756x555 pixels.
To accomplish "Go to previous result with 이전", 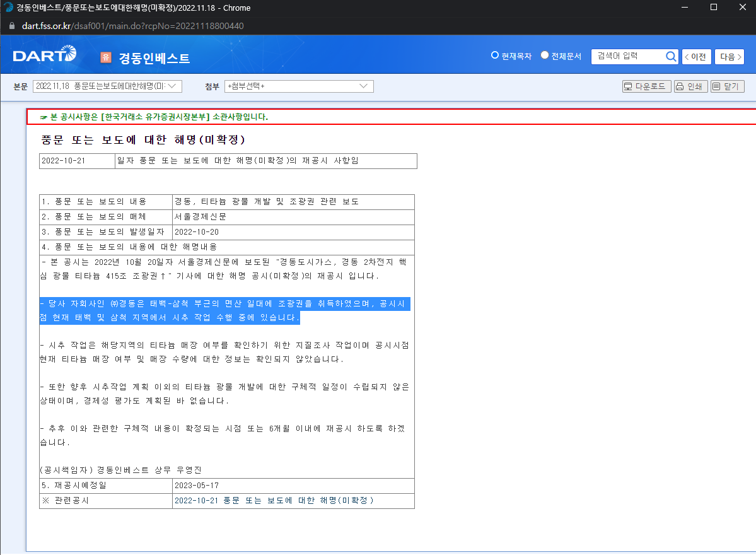I will pyautogui.click(x=697, y=57).
